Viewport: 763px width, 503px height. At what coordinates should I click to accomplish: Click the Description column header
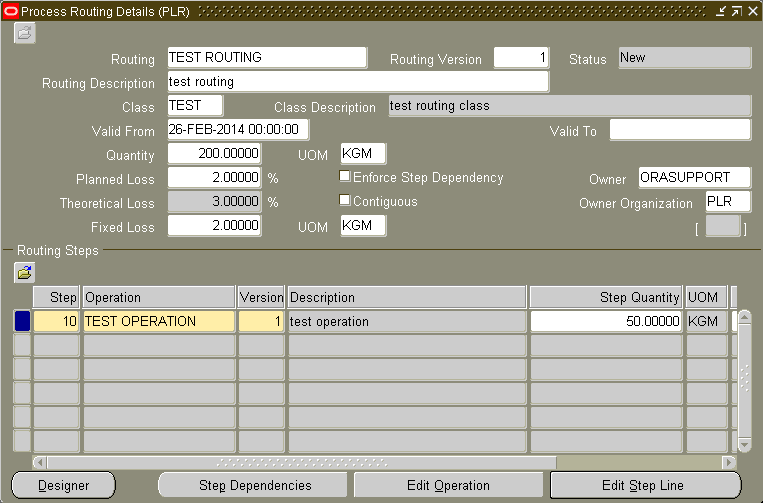point(407,297)
